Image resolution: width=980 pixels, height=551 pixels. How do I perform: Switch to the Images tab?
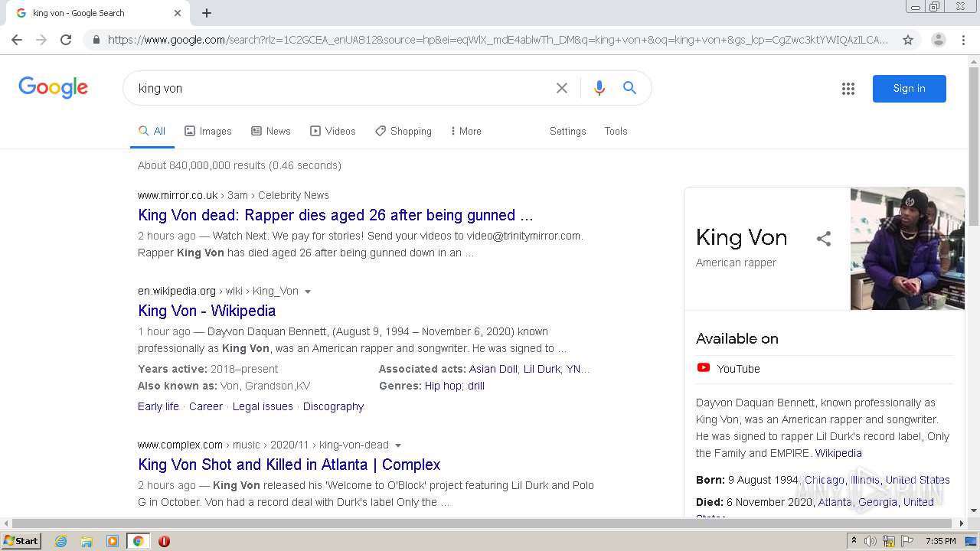(208, 131)
